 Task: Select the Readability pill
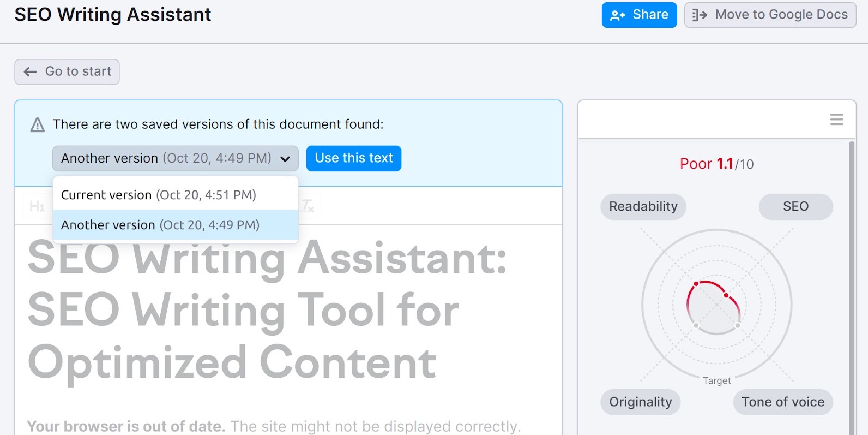click(x=643, y=206)
